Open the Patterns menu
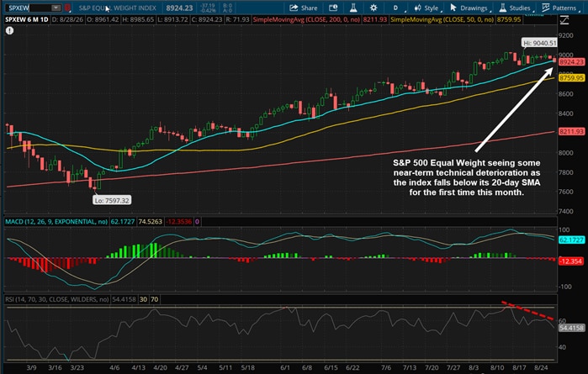This screenshot has width=588, height=374. (560, 8)
